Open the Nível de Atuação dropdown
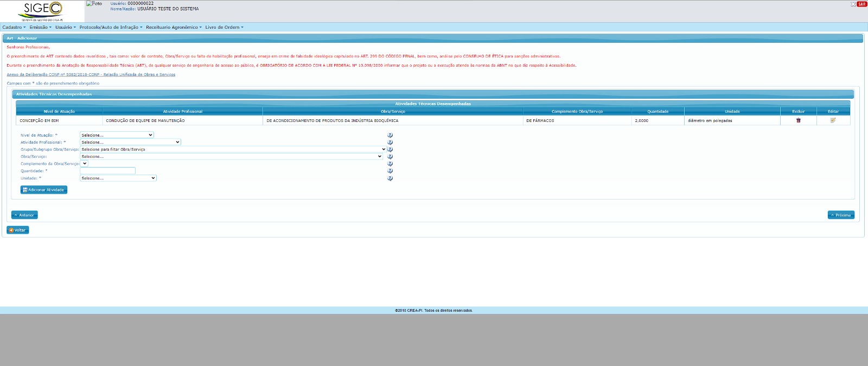 coord(117,135)
